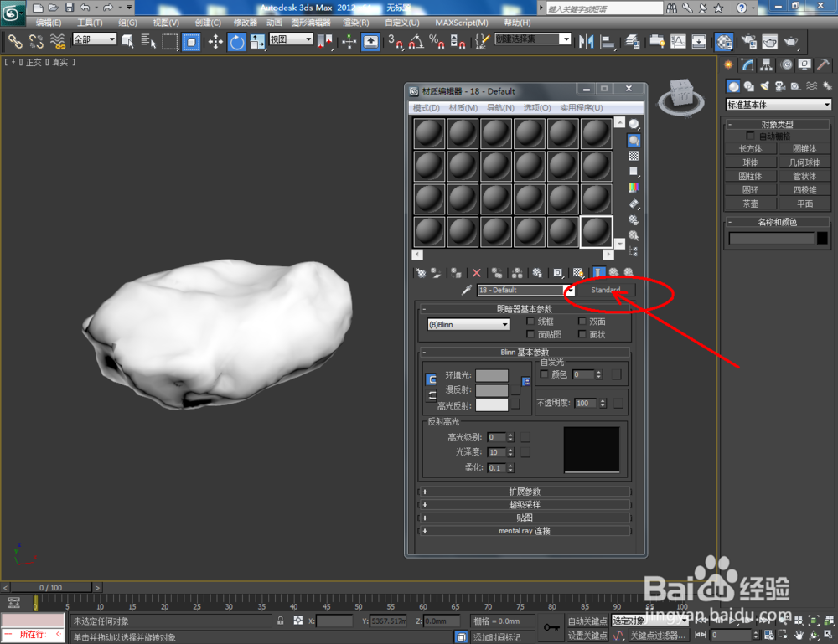Enable the 面贴图 (Face Map) checkbox
838x644 pixels.
[530, 334]
